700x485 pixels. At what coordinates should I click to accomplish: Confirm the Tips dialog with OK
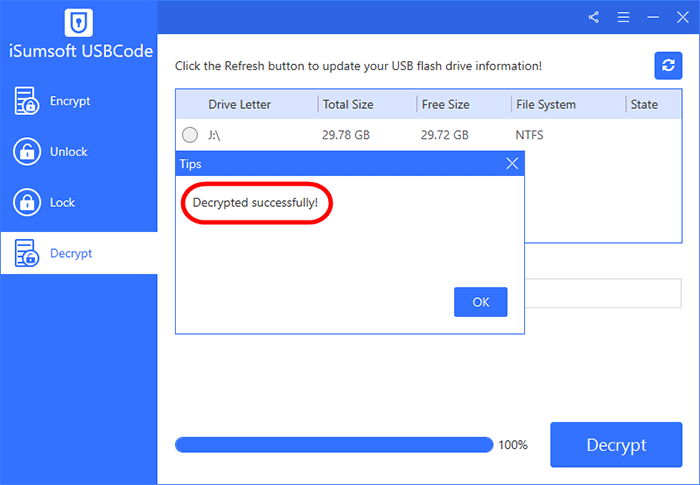pyautogui.click(x=480, y=302)
